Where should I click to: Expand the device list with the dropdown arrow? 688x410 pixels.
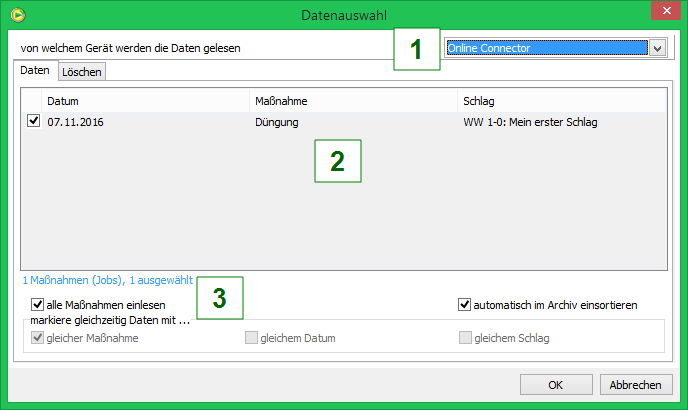(x=657, y=48)
